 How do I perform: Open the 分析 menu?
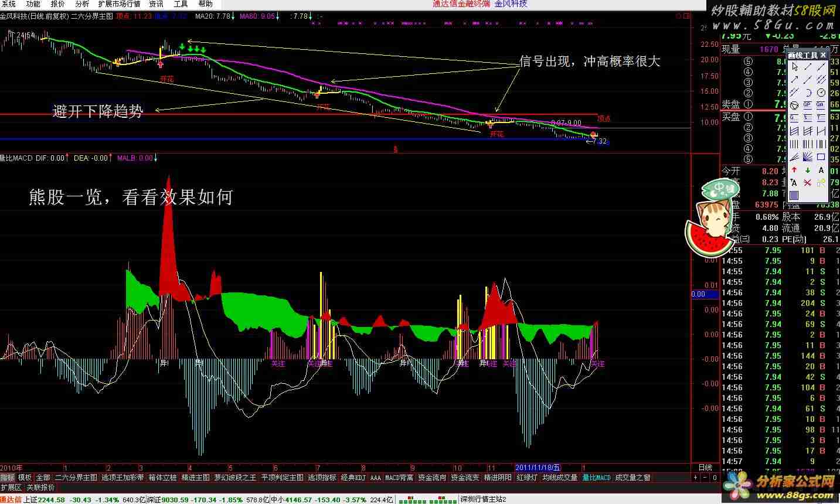coord(82,4)
